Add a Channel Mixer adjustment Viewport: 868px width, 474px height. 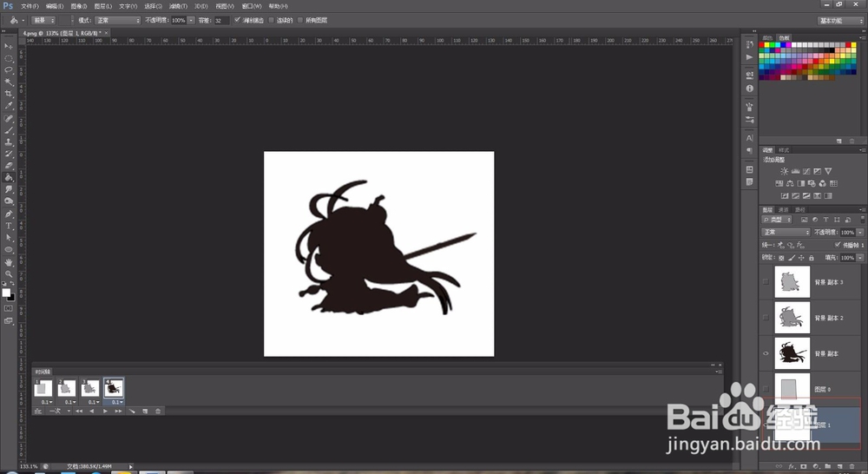pyautogui.click(x=823, y=183)
